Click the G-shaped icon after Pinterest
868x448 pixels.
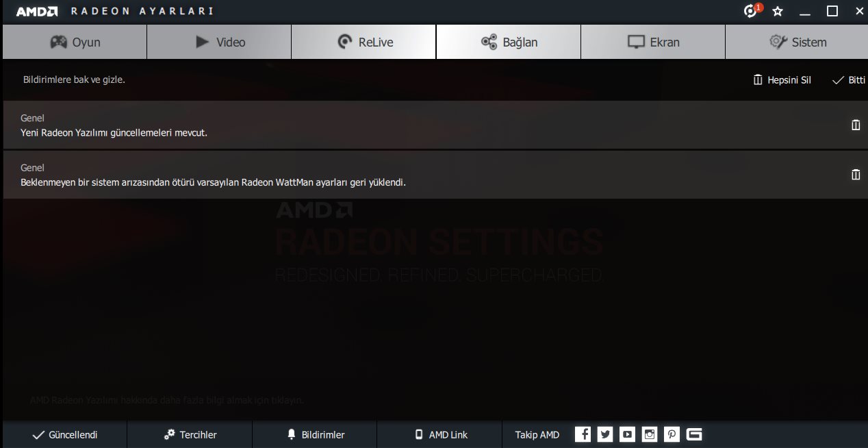tap(694, 434)
